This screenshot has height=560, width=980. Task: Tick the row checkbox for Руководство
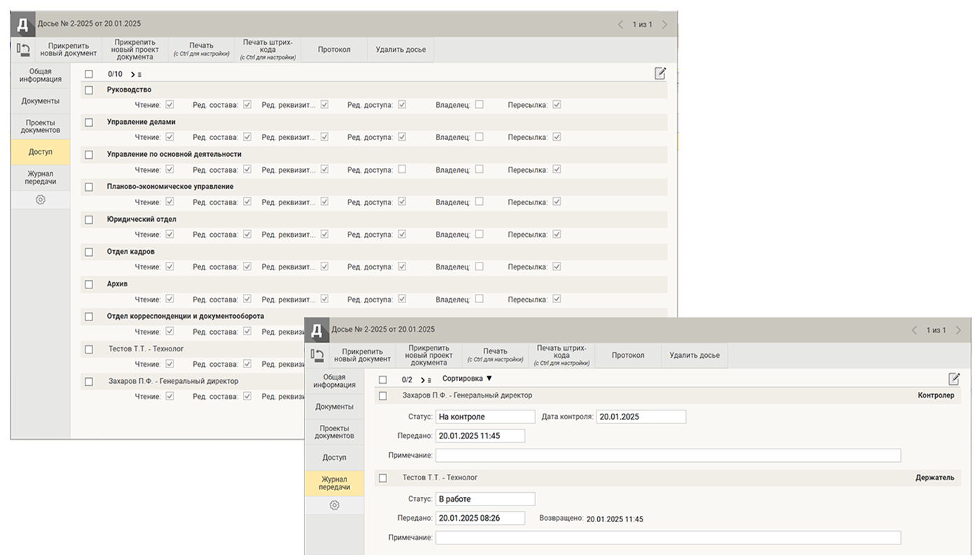pyautogui.click(x=89, y=90)
